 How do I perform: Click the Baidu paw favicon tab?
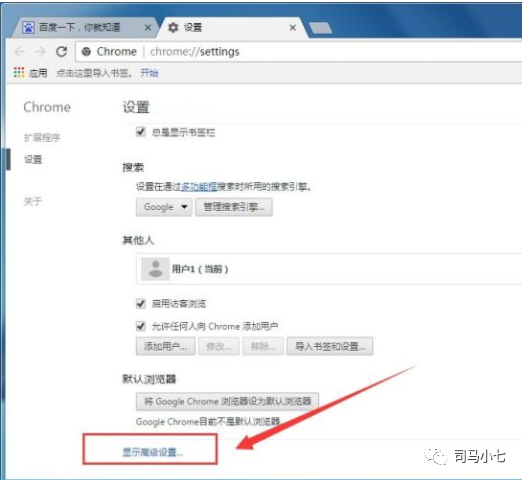28,27
